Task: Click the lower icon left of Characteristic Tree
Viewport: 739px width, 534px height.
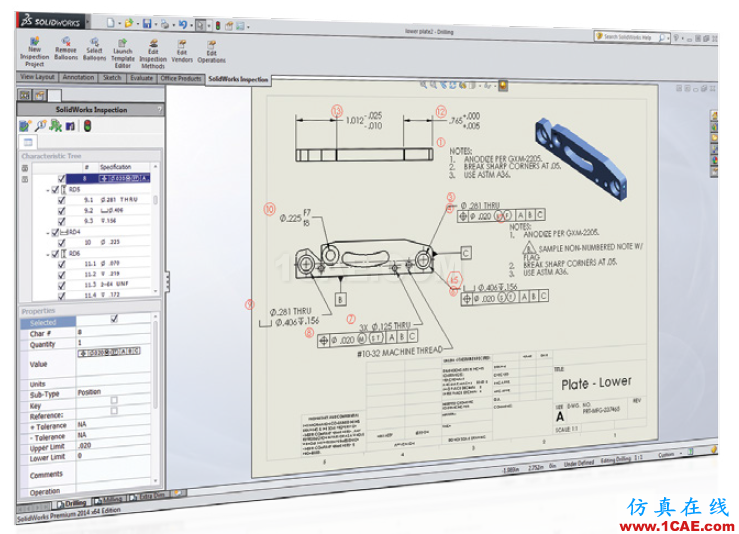Action: tap(25, 180)
